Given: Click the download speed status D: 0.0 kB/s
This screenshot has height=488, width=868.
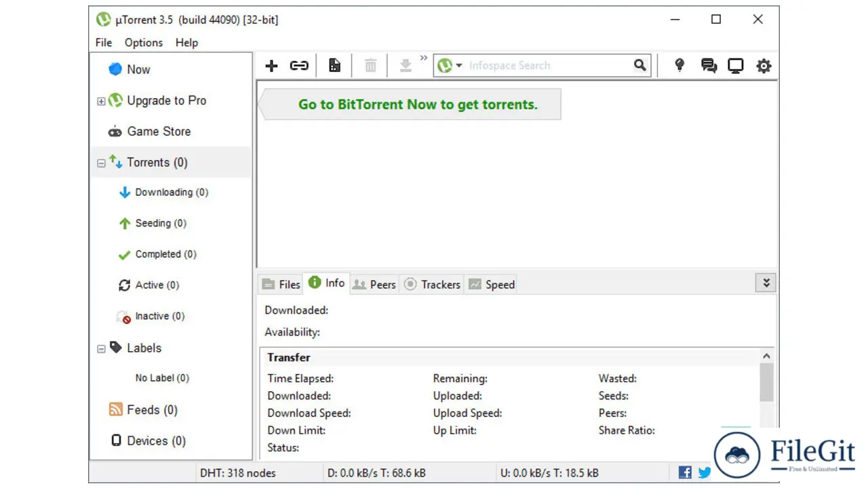Looking at the screenshot, I should (376, 473).
